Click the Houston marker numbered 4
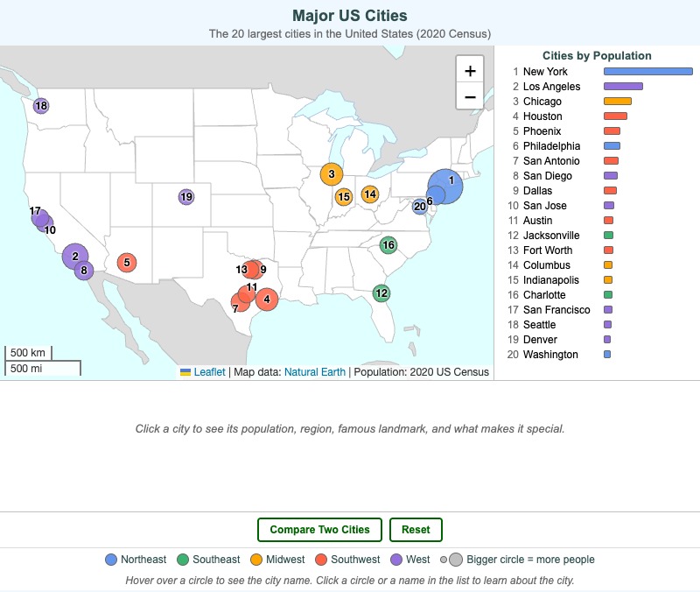The height and width of the screenshot is (592, 700). pyautogui.click(x=267, y=300)
